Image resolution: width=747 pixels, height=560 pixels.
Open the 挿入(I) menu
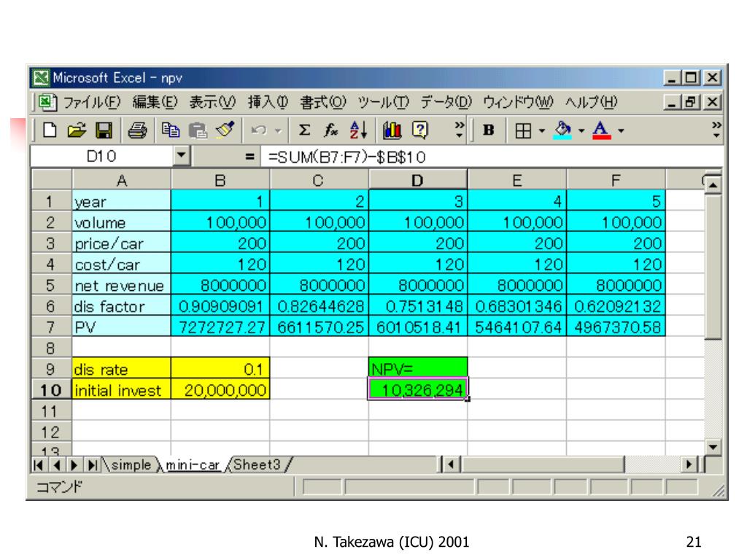268,102
